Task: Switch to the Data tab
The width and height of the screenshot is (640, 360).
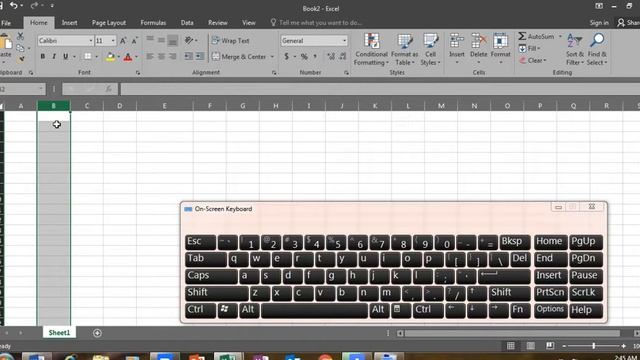Action: point(187,23)
